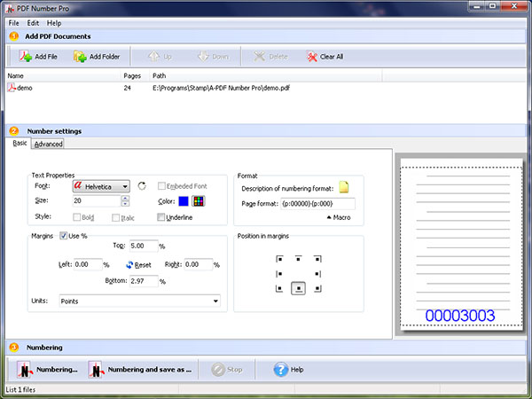Viewport: 532px width, 399px height.
Task: Toggle Embeded Font checkbox
Action: tap(161, 186)
